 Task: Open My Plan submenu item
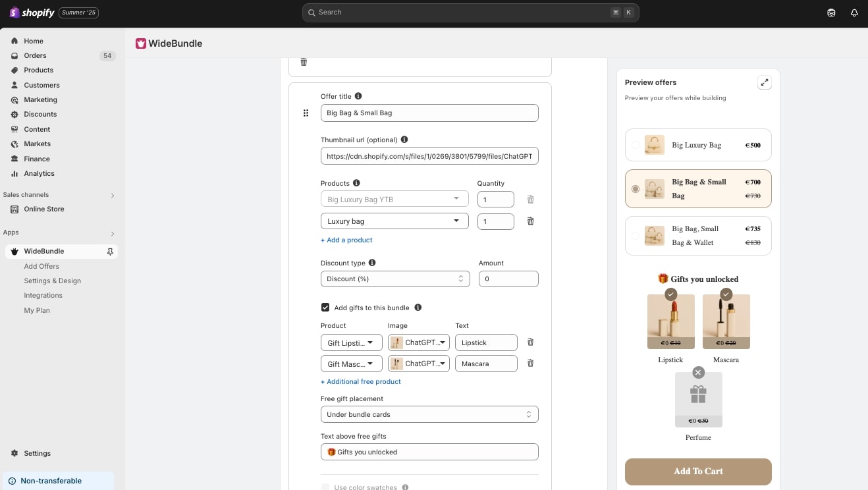pyautogui.click(x=37, y=310)
